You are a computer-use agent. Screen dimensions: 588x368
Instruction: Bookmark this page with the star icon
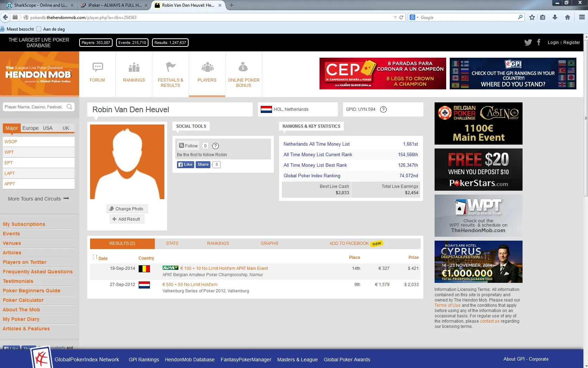(532, 17)
